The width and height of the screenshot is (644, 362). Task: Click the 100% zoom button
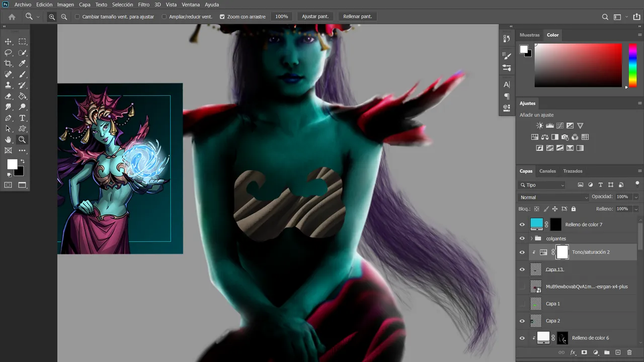(x=282, y=17)
